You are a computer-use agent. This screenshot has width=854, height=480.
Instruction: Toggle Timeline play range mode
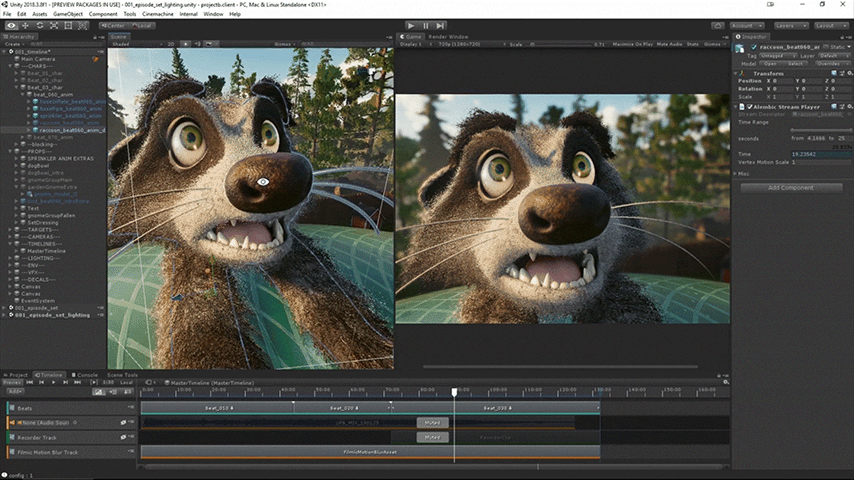94,382
